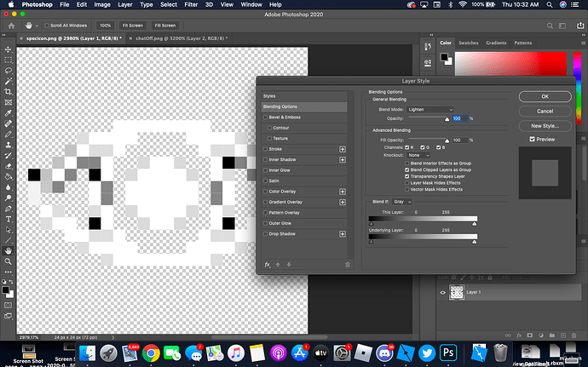This screenshot has width=588, height=367.
Task: Hide Layer 1 with eye icon
Action: click(x=442, y=292)
